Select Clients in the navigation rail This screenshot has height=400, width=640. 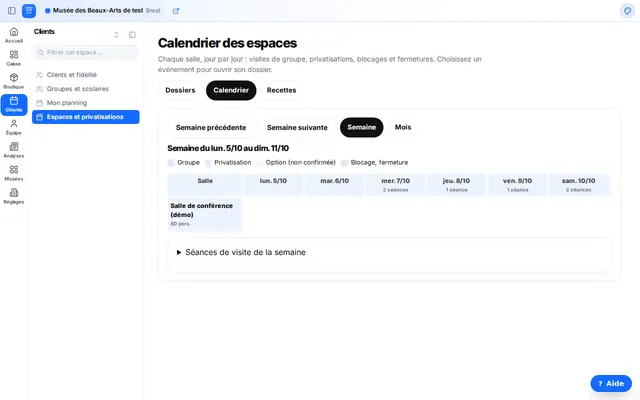click(x=14, y=104)
